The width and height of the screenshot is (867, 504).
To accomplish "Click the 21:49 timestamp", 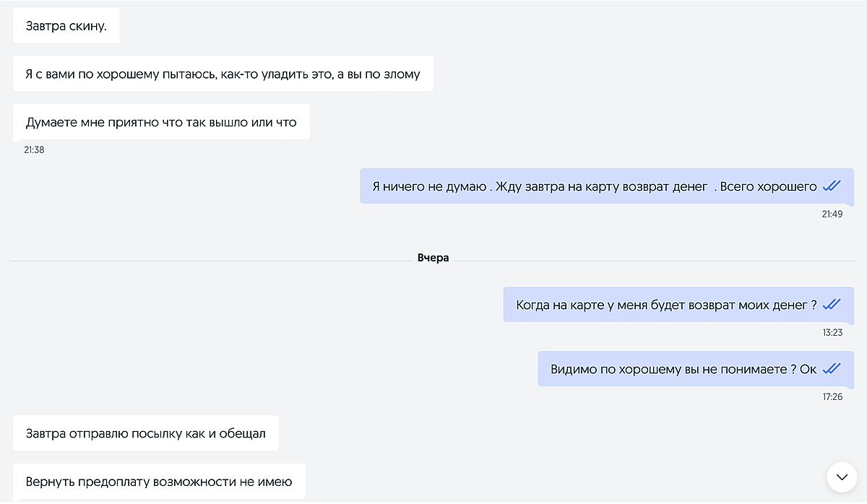I will pos(832,214).
